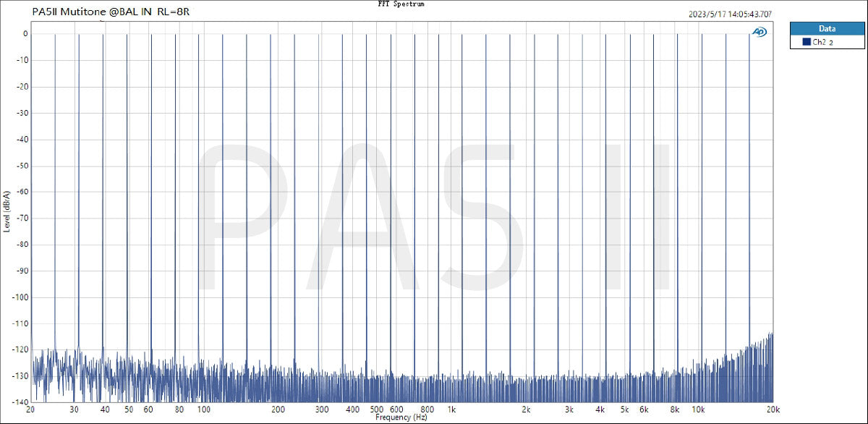This screenshot has width=868, height=424.
Task: Click the Ch2 dark blue color swatch
Action: (x=807, y=43)
